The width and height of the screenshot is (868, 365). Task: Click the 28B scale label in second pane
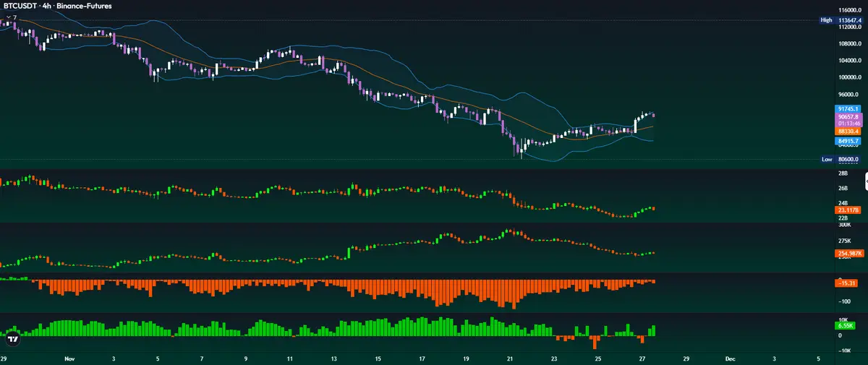843,174
